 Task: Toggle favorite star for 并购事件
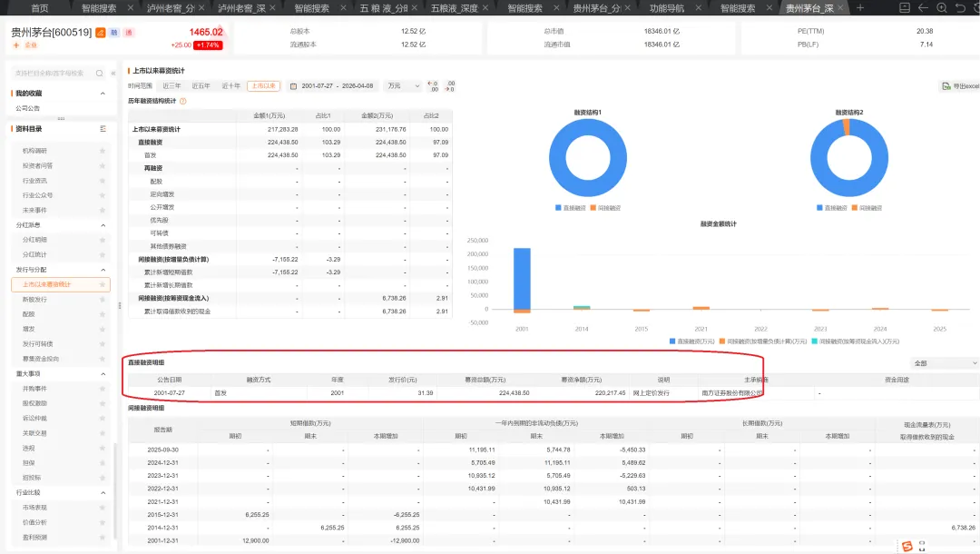(x=103, y=389)
